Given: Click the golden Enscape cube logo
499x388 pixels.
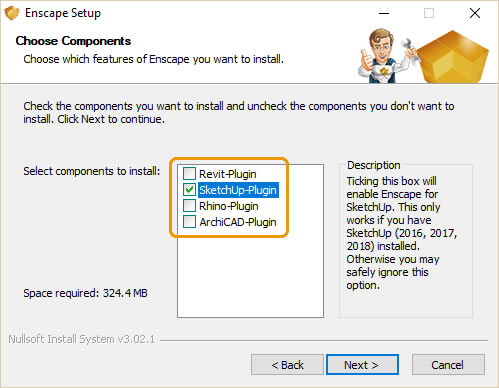Looking at the screenshot, I should point(453,56).
